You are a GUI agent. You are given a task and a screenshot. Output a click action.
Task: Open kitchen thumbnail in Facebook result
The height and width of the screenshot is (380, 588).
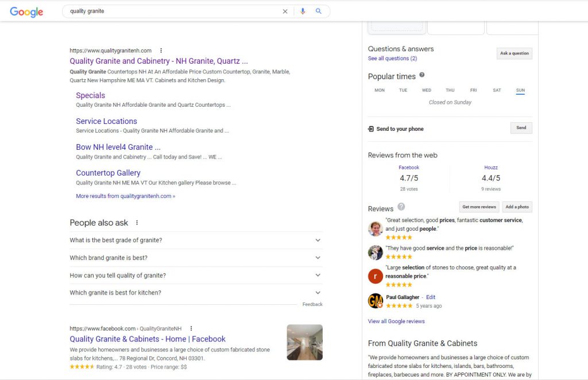point(304,343)
